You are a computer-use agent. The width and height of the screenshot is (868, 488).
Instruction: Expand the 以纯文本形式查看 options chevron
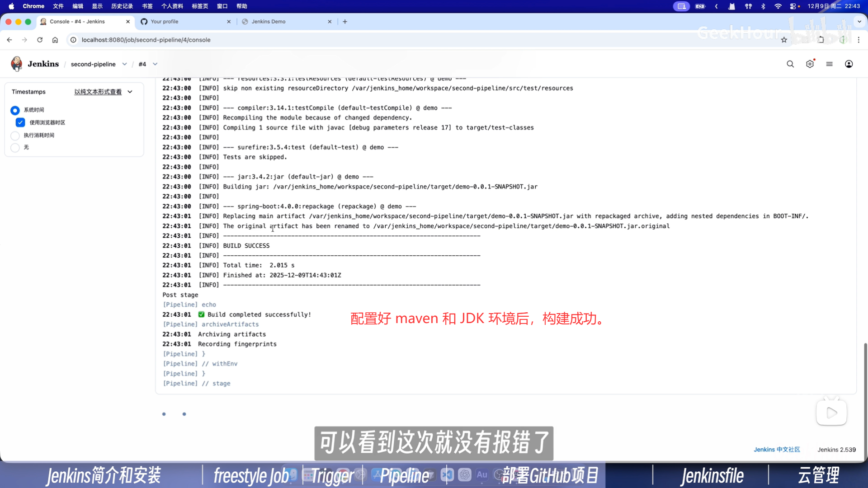click(130, 92)
